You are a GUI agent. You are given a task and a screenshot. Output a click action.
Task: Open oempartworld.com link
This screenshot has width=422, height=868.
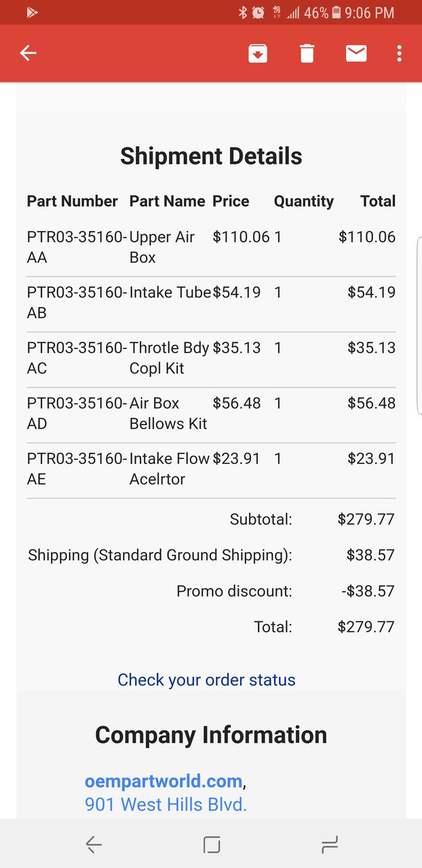pos(163,781)
